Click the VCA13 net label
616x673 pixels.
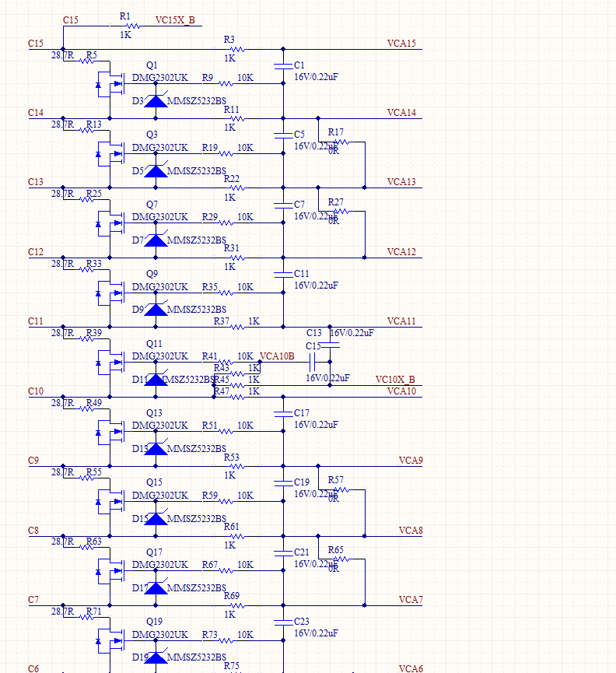(x=401, y=182)
